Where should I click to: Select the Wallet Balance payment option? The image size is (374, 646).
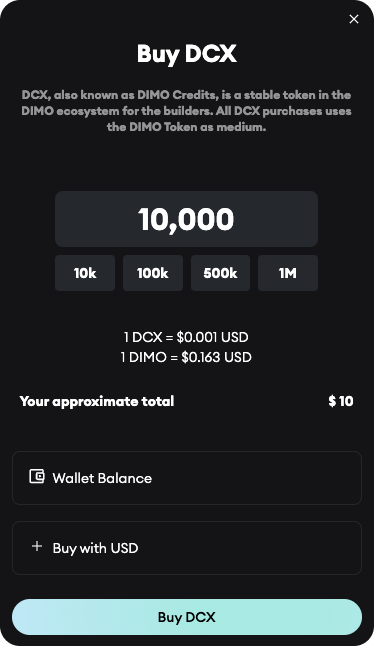click(187, 478)
